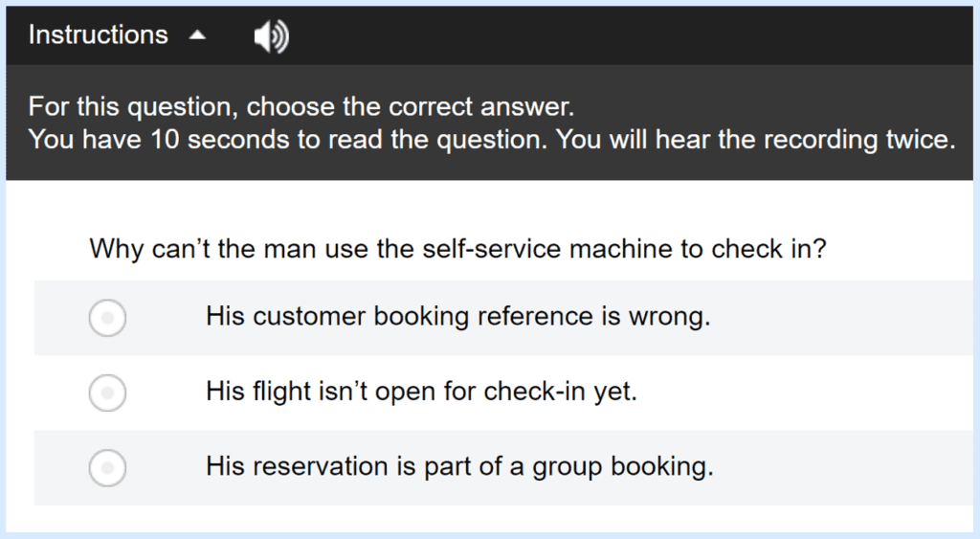Click the Instructions header label
This screenshot has height=539, width=980.
(99, 35)
